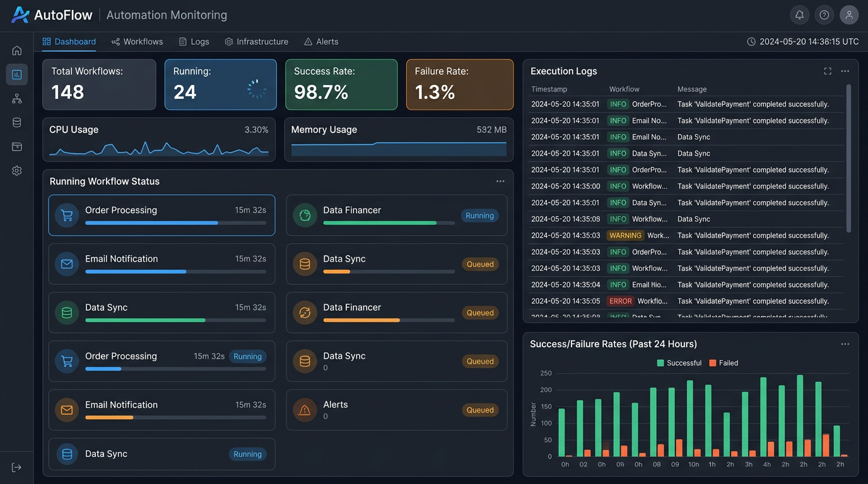868x484 pixels.
Task: Open the user profile avatar
Action: (849, 15)
